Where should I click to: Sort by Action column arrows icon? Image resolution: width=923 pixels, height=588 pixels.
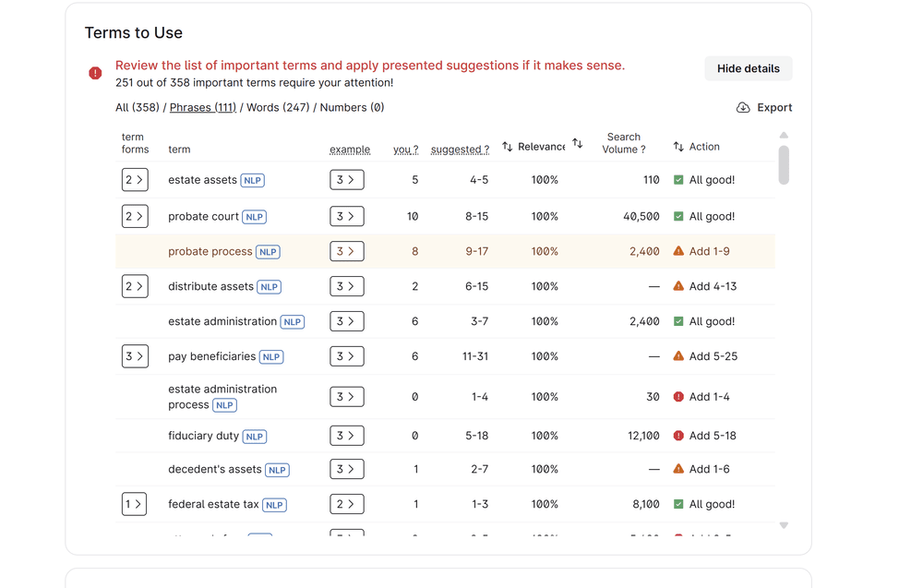[678, 147]
